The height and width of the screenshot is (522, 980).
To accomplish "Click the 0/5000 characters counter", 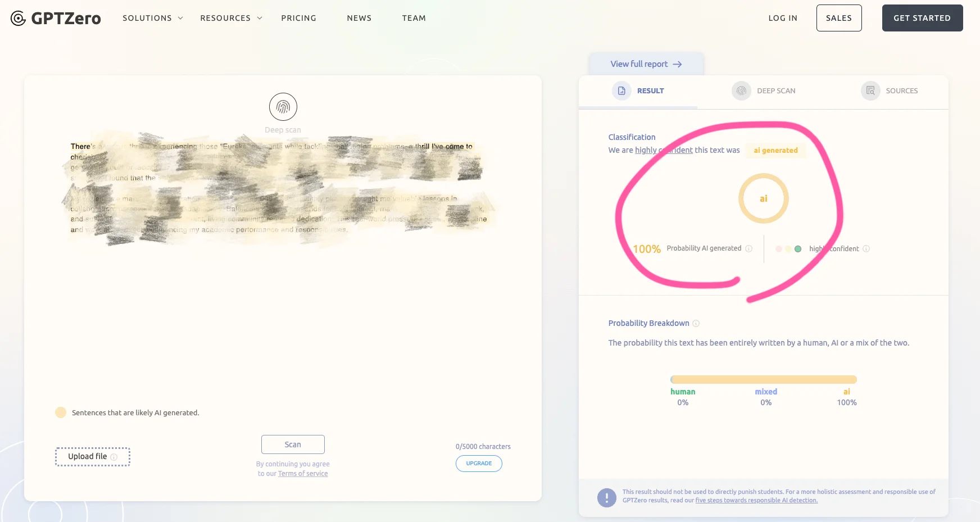I will point(483,447).
